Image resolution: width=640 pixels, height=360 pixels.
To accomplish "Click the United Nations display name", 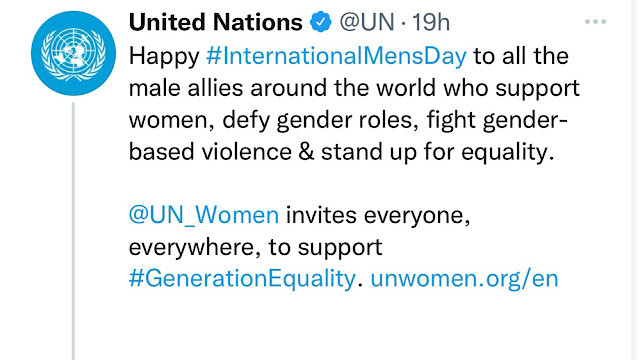I will (216, 22).
